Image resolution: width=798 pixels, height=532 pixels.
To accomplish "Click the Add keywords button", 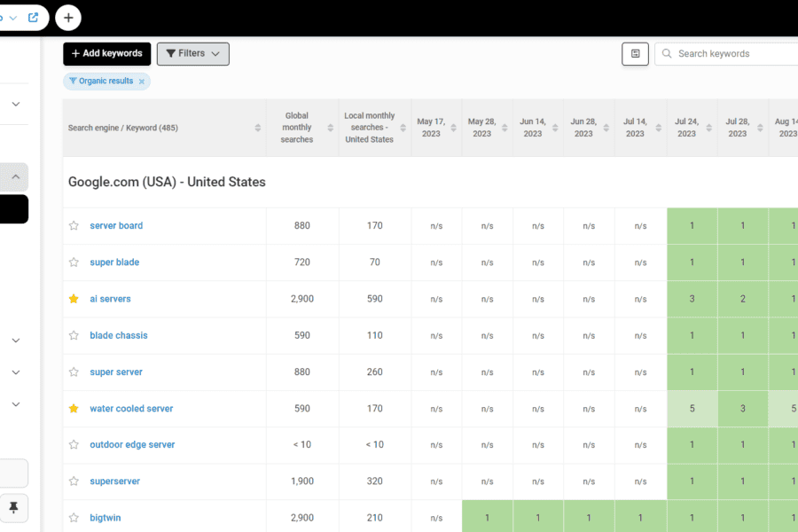I will click(x=106, y=54).
